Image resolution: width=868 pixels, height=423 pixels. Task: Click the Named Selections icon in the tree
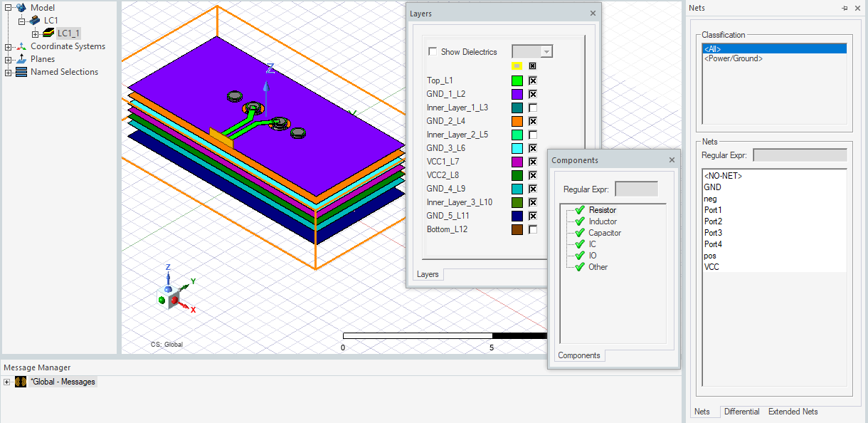click(21, 72)
